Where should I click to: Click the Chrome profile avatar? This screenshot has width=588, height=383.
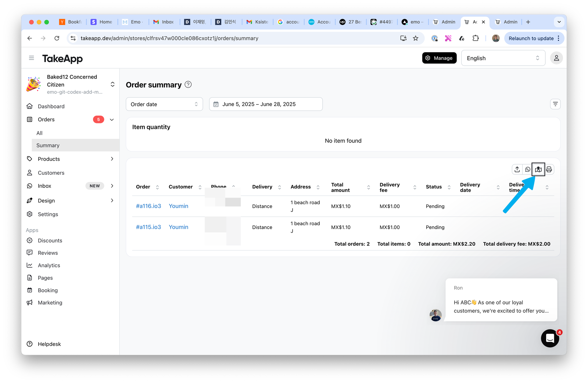(496, 38)
